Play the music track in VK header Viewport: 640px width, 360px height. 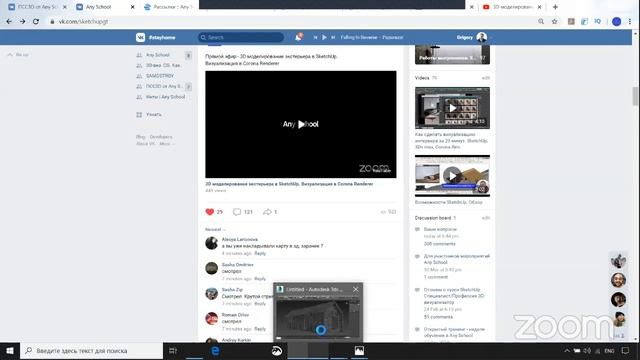coord(324,37)
